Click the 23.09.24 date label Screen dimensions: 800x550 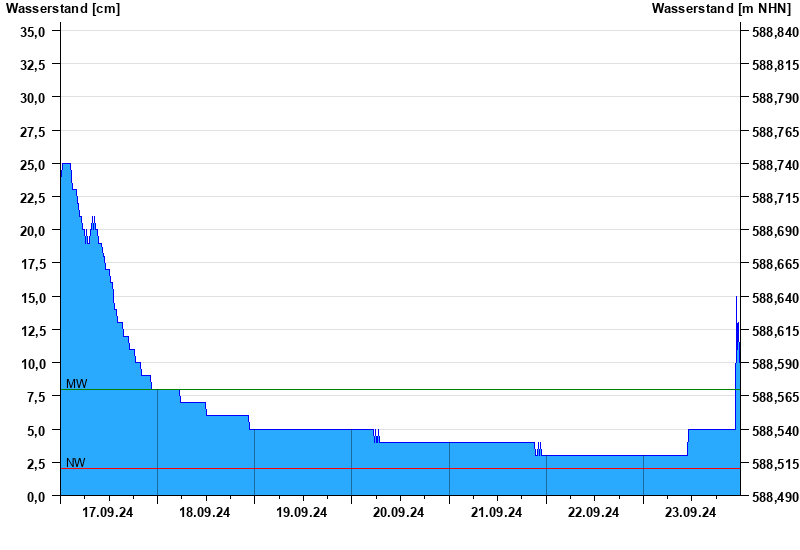(x=690, y=512)
